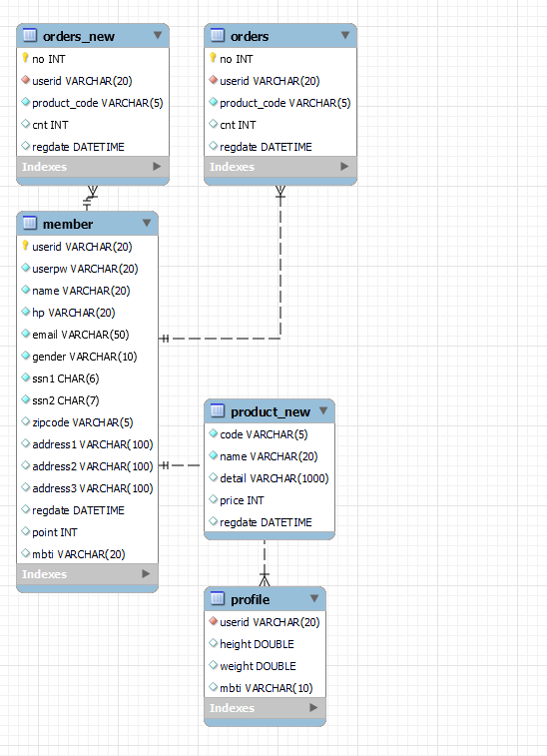Click diamond icon beside orders regdate column
The width and height of the screenshot is (547, 756).
point(213,146)
